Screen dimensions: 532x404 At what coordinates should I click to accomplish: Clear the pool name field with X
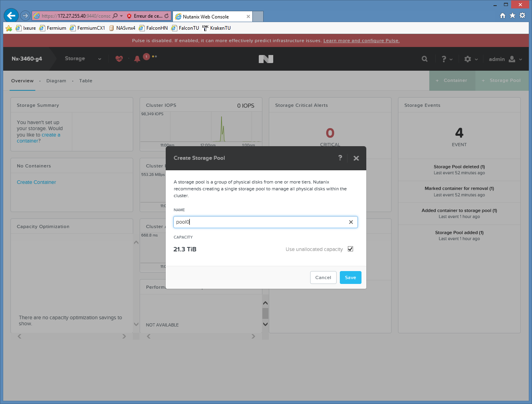click(351, 222)
